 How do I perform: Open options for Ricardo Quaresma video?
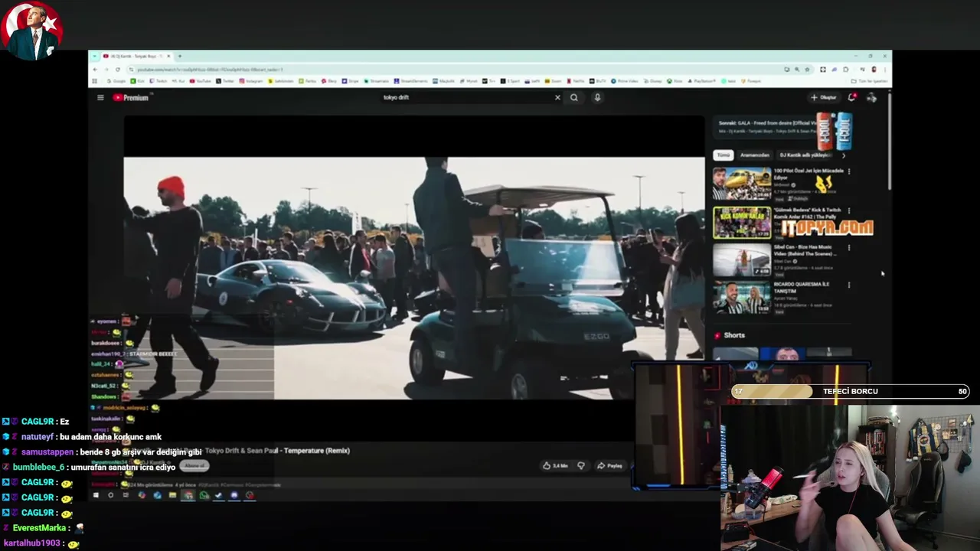pos(848,285)
